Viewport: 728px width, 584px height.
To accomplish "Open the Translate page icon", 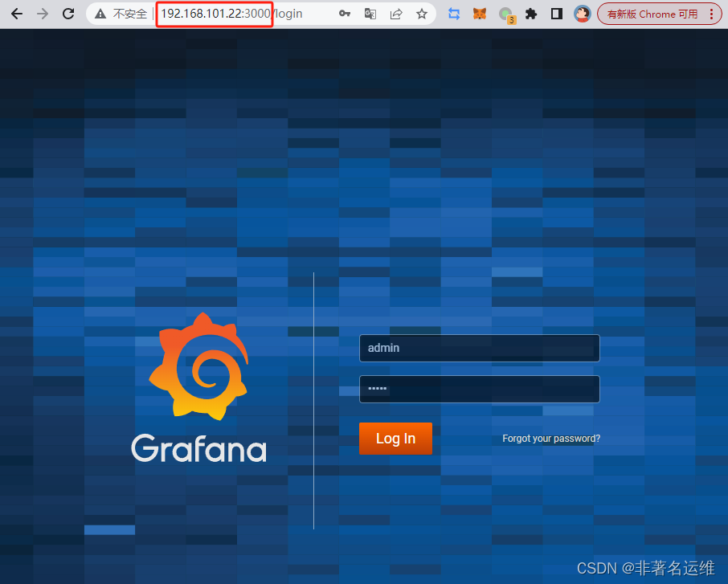I will pos(370,14).
